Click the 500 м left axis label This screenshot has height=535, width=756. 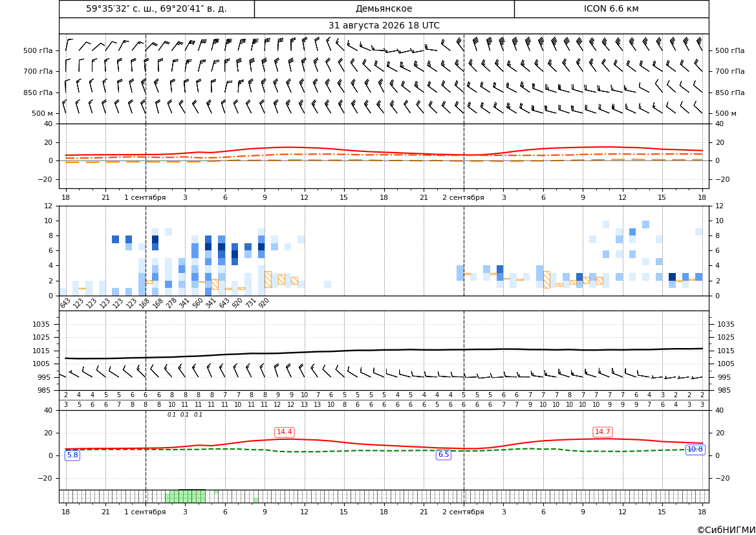point(42,113)
